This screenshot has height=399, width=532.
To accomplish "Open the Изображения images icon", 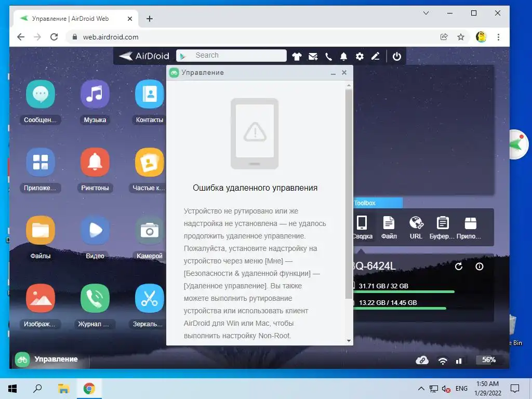I will [x=41, y=298].
